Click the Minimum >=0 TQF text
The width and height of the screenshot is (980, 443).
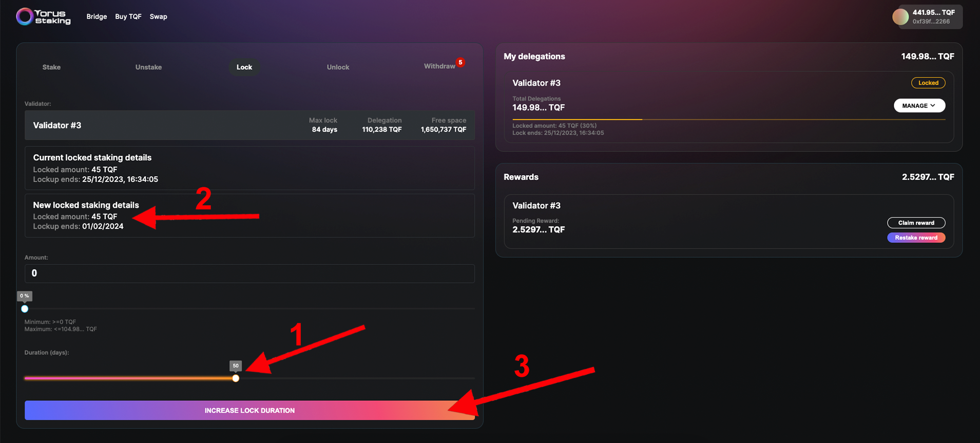point(50,322)
